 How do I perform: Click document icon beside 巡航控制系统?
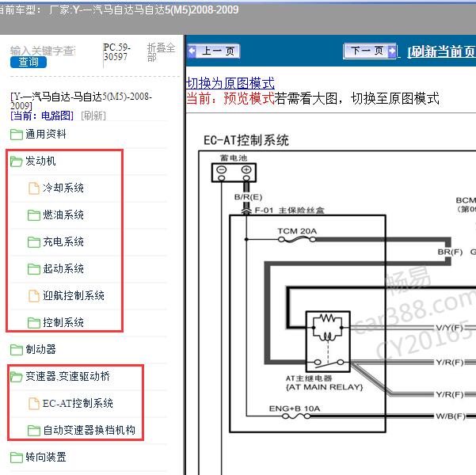(34, 296)
